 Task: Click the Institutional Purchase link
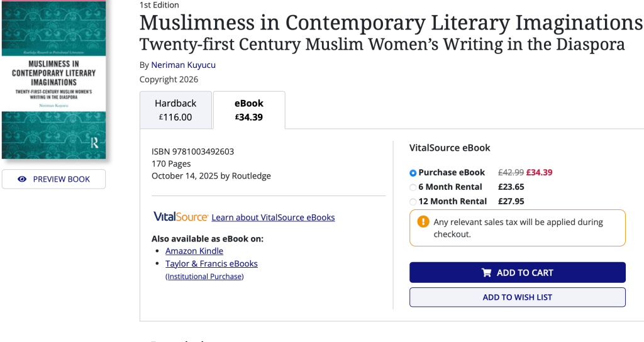[204, 277]
